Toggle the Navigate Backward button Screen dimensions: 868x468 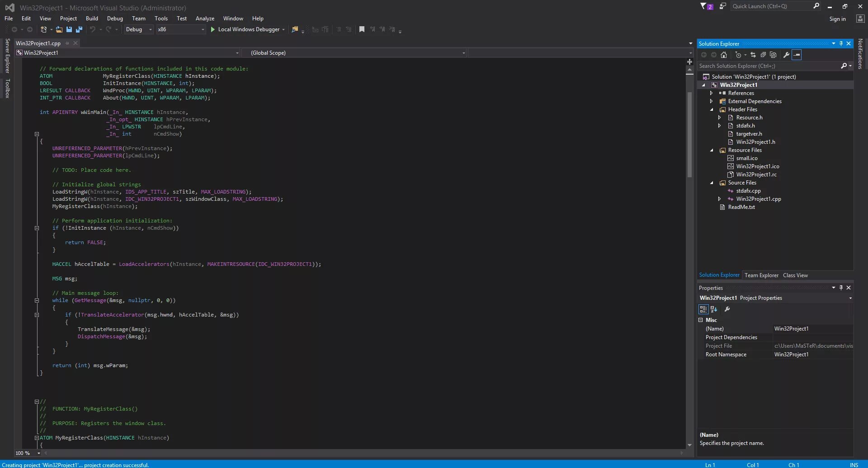[x=14, y=29]
